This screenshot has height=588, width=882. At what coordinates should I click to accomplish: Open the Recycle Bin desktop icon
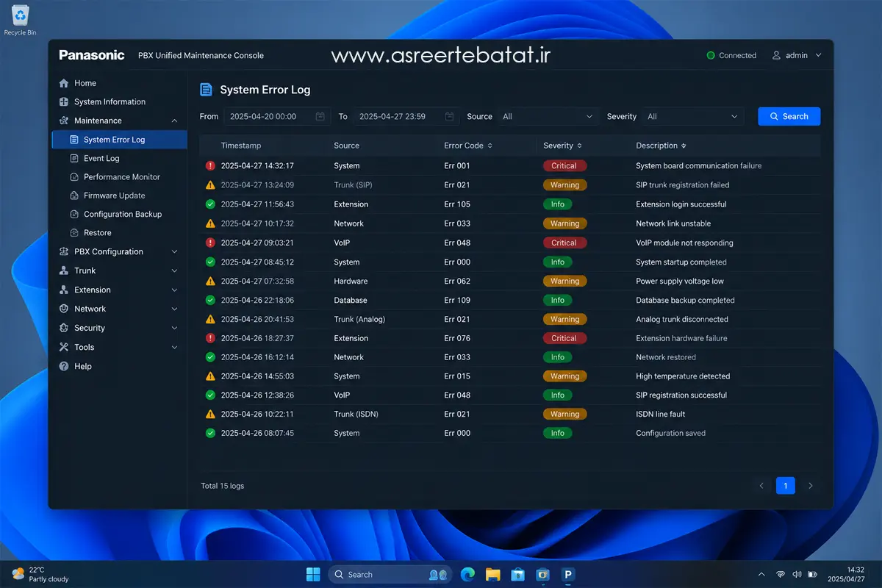coord(20,20)
